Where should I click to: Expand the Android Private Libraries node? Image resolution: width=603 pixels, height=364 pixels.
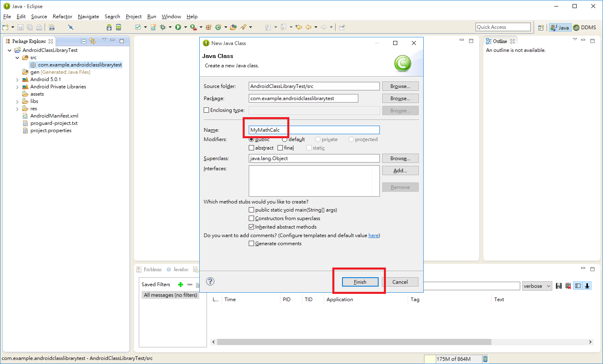point(17,87)
